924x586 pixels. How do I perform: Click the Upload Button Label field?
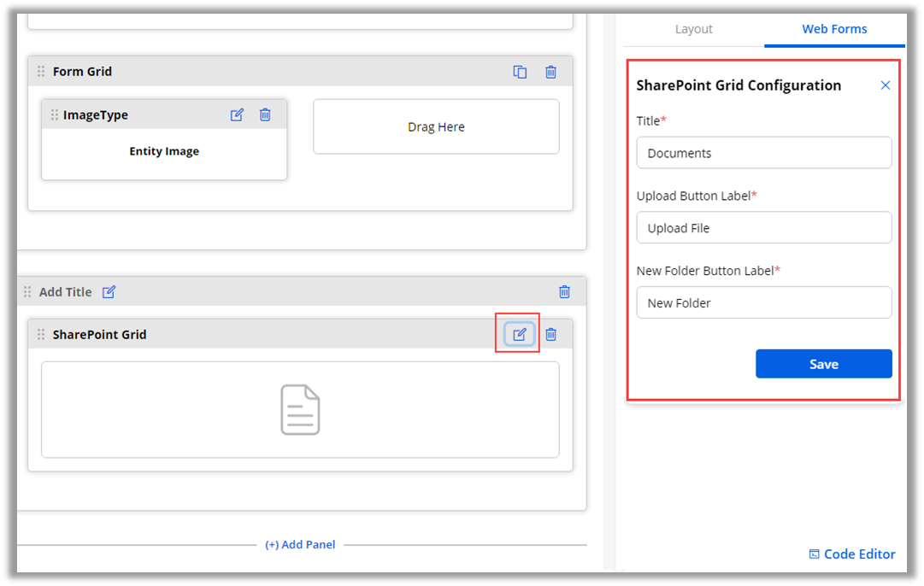763,228
